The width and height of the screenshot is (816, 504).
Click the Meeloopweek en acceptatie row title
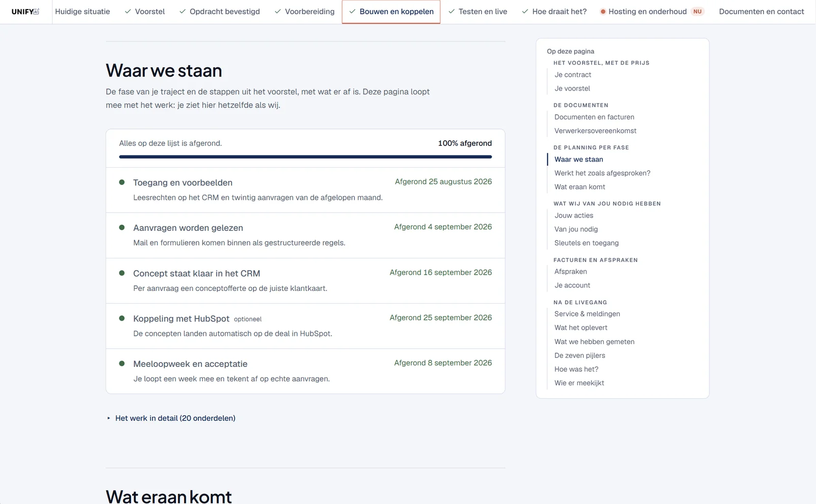click(x=190, y=364)
